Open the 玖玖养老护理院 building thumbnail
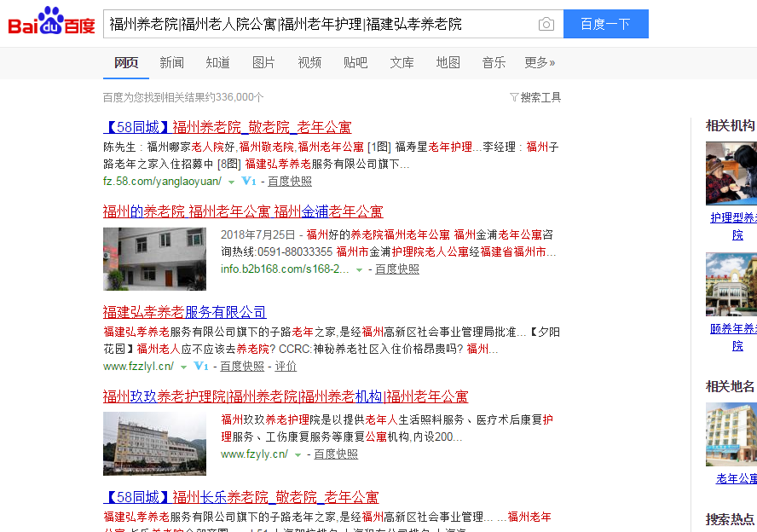 point(154,443)
